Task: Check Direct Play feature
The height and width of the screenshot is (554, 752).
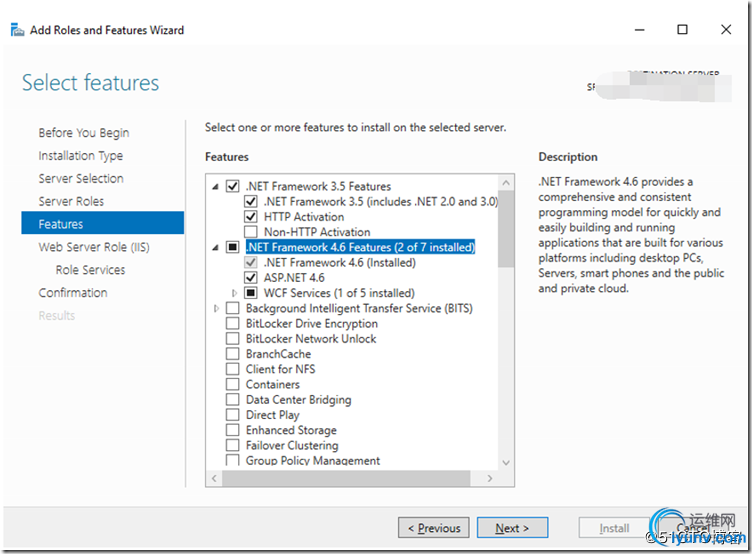Action: click(x=233, y=415)
